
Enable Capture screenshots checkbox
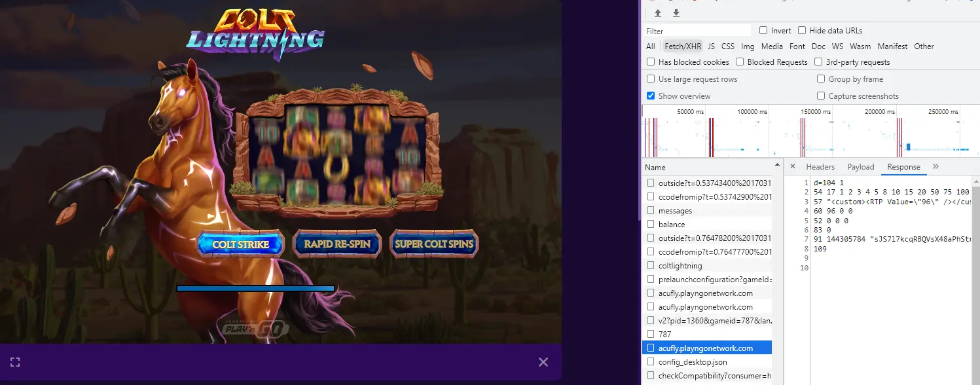(x=821, y=96)
